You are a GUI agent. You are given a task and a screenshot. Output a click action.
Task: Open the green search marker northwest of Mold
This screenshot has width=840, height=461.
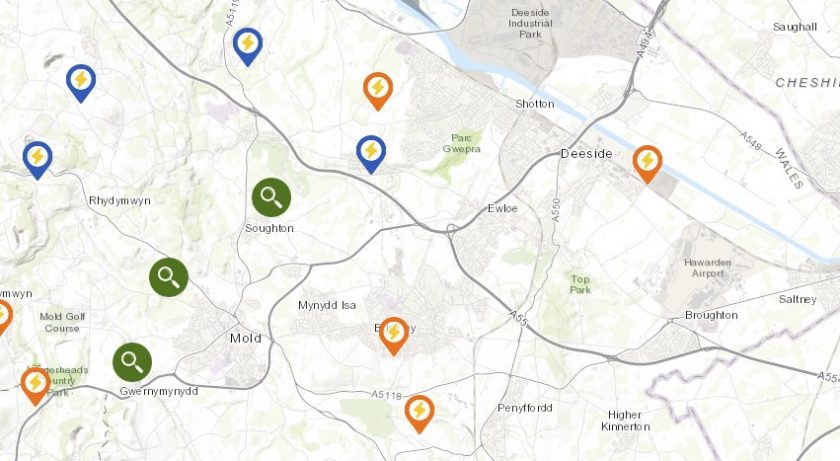(169, 277)
